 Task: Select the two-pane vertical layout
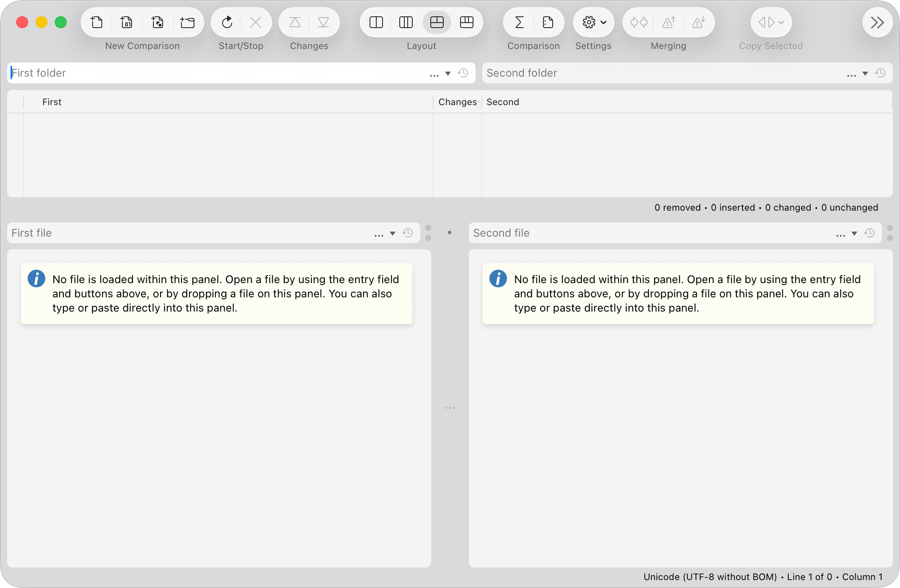[x=376, y=22]
